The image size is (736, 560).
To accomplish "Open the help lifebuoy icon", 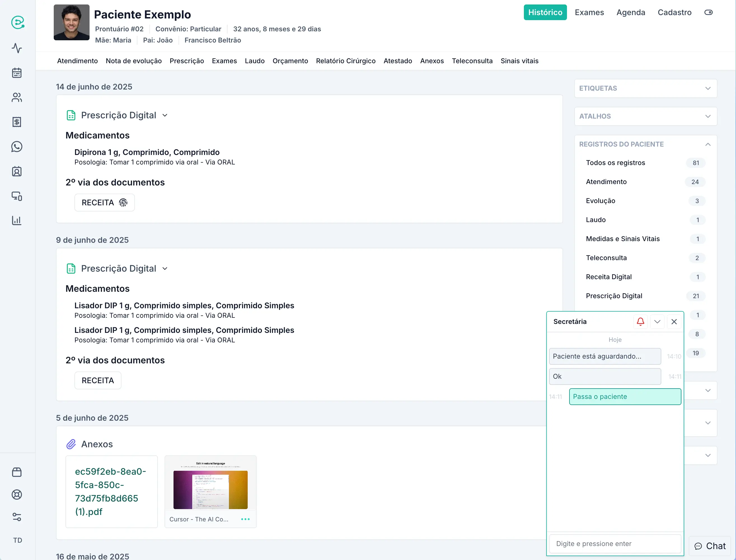I will tap(17, 494).
